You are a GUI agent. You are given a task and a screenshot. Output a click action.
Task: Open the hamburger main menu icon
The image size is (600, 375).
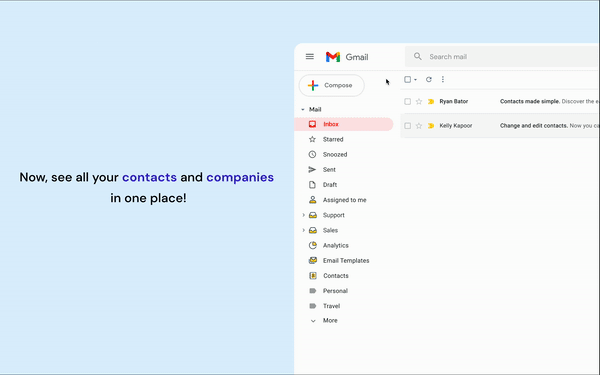pos(310,57)
